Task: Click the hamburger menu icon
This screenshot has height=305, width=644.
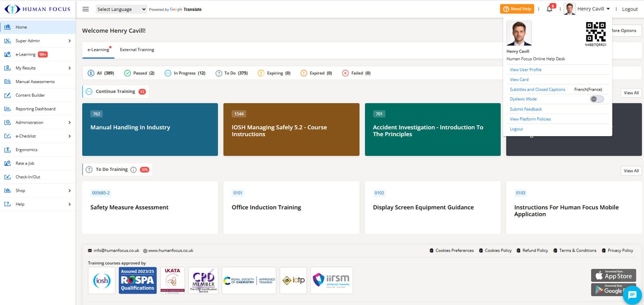Action: (85, 9)
